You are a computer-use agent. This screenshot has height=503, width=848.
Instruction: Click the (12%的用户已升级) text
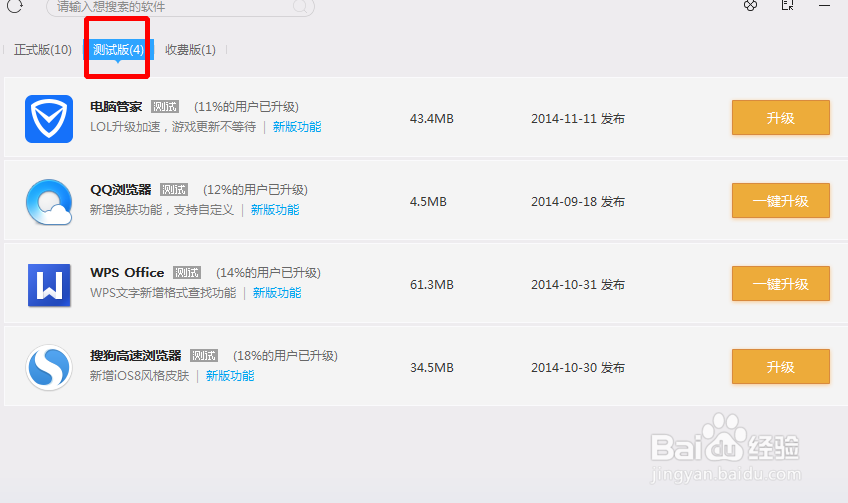[255, 190]
